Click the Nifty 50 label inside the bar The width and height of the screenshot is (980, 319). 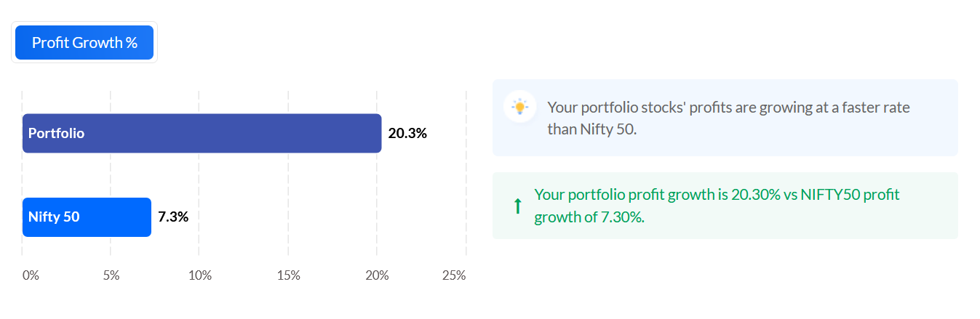tap(54, 217)
